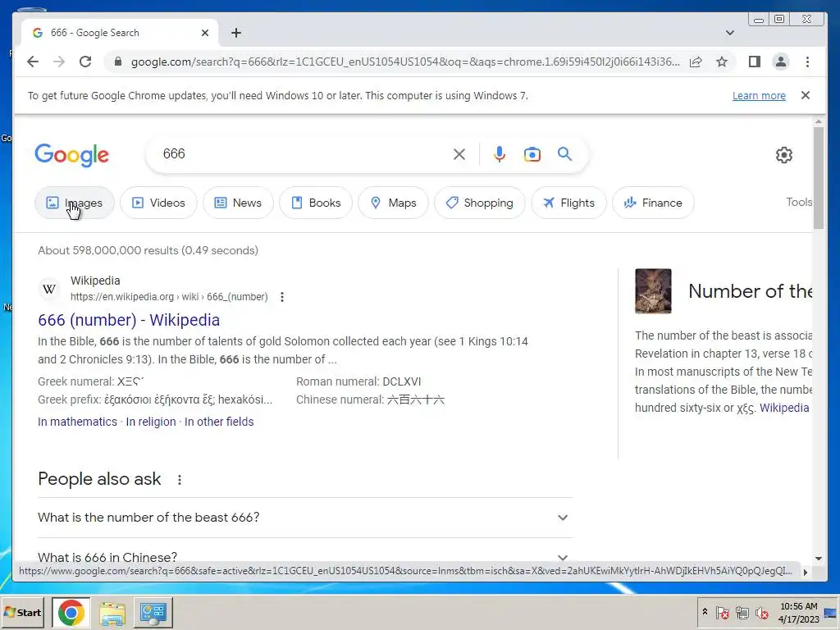
Task: Click the Wikipedia favicon on the result
Action: pos(49,290)
